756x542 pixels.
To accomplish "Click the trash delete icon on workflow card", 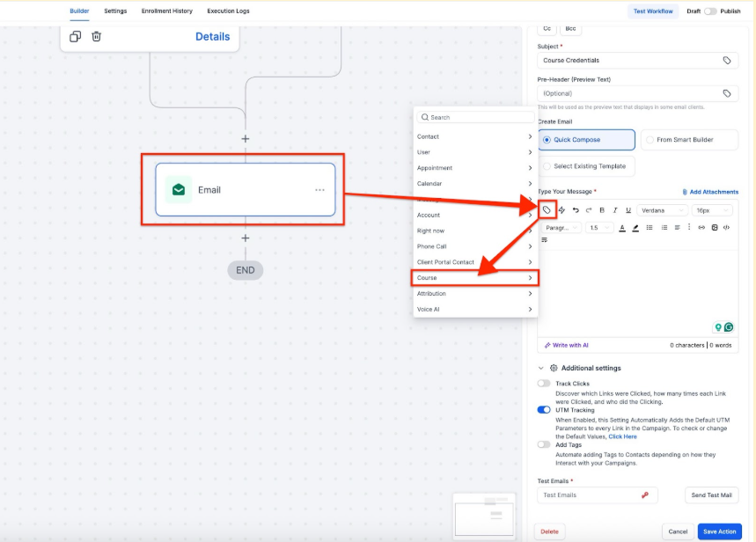I will click(97, 36).
